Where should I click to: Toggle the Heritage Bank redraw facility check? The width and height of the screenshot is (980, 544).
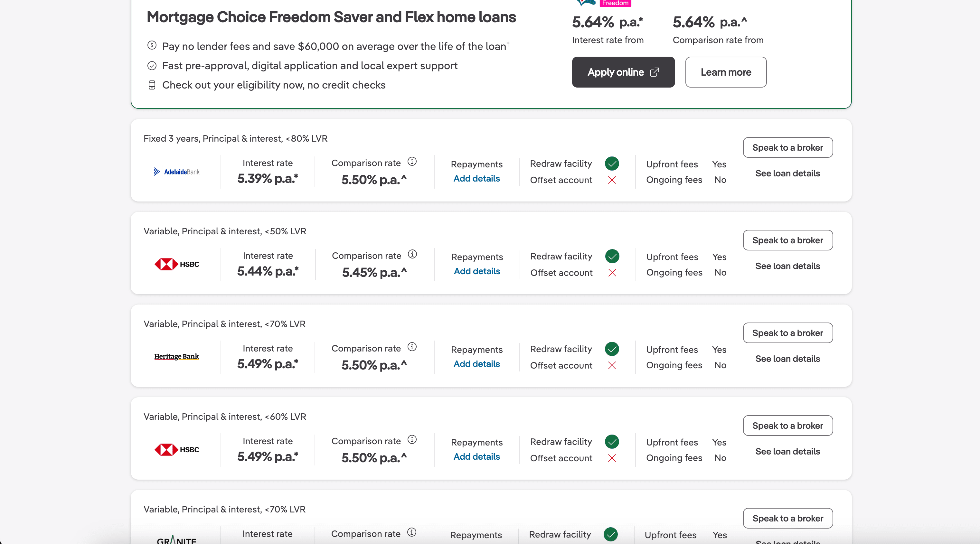click(x=611, y=349)
